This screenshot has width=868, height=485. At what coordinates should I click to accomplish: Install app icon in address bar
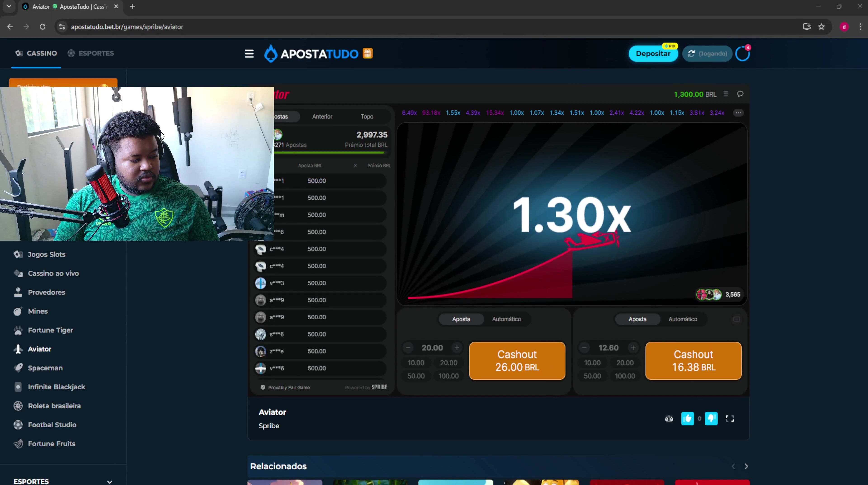coord(807,27)
